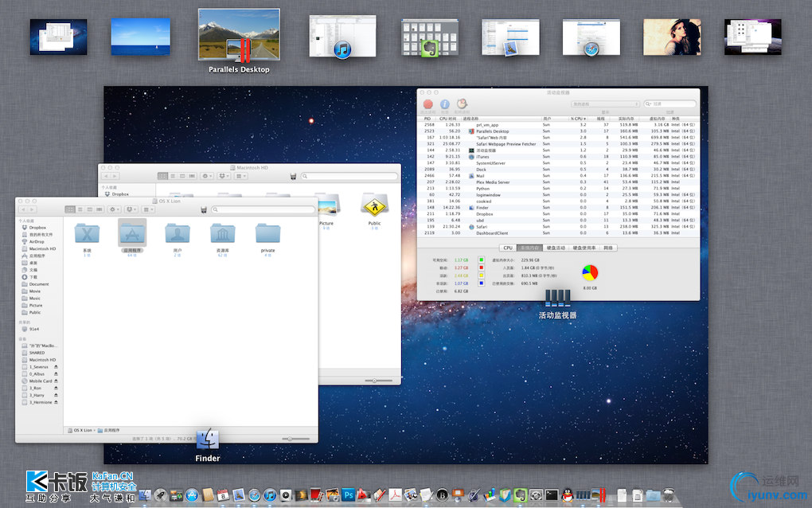Switch to the Parallels Desktop space thumbnail
Image resolution: width=812 pixels, height=508 pixels.
(239, 34)
